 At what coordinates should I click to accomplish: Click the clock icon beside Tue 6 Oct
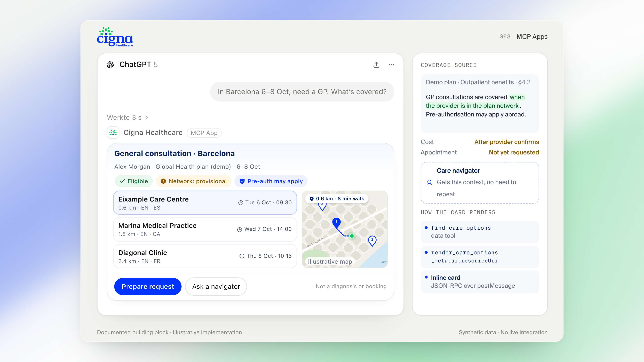pyautogui.click(x=240, y=203)
